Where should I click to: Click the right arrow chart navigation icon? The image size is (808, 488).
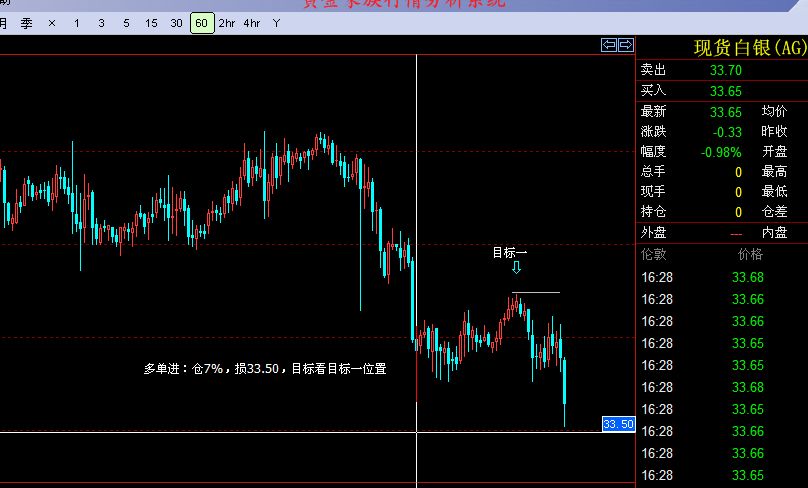[626, 45]
